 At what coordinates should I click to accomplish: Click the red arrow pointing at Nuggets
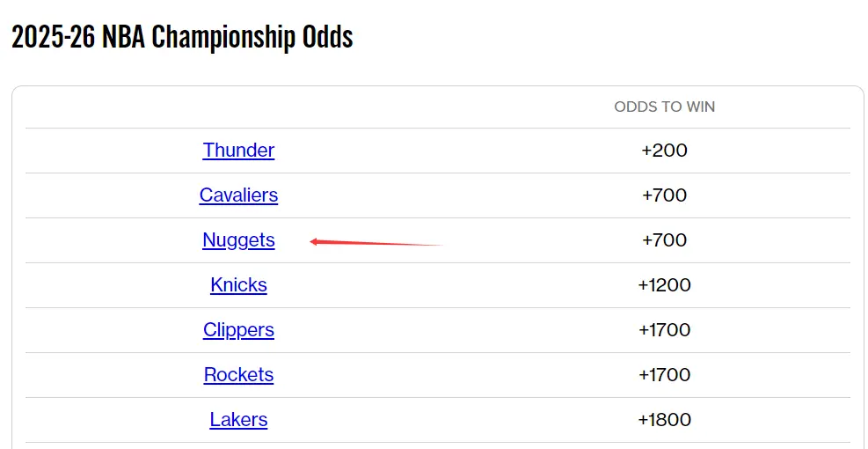(x=378, y=242)
